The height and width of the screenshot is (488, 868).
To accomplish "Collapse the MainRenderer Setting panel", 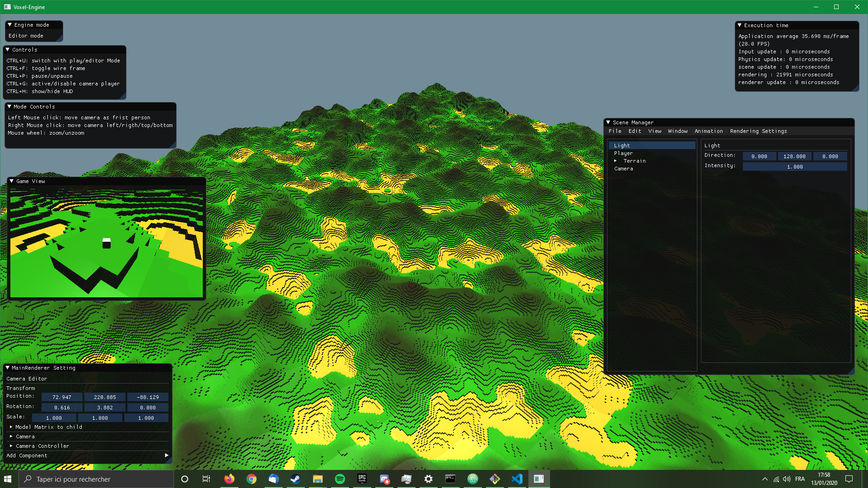I will 8,368.
